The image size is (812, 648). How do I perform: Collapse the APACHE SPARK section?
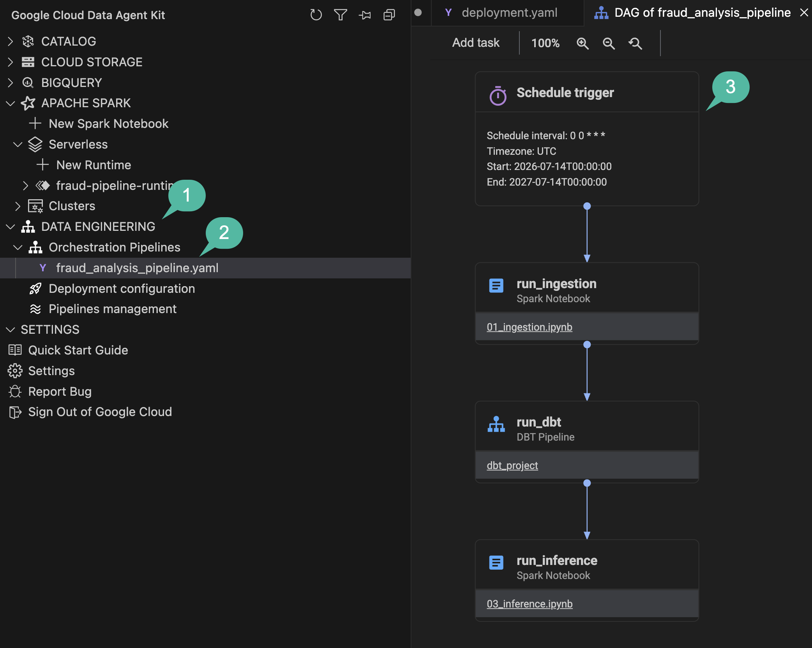(11, 103)
